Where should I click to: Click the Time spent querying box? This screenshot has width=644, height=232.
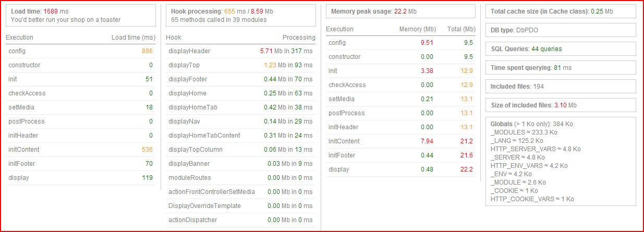(561, 68)
